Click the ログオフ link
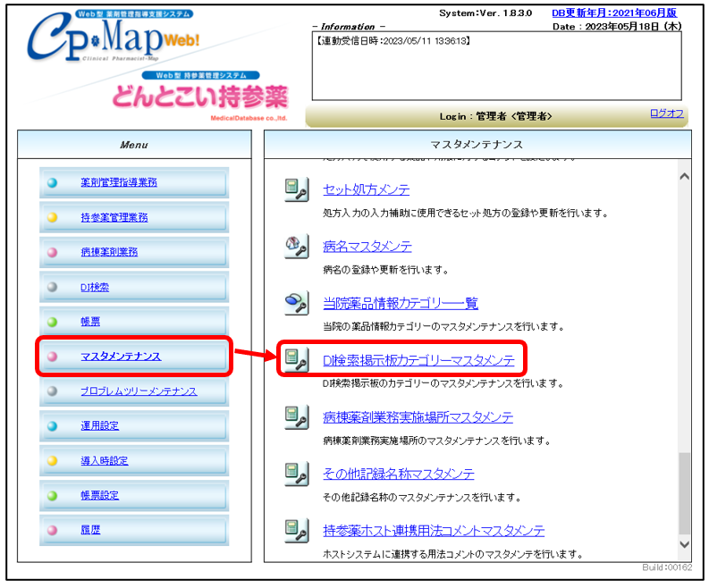This screenshot has height=588, width=709. click(x=666, y=113)
